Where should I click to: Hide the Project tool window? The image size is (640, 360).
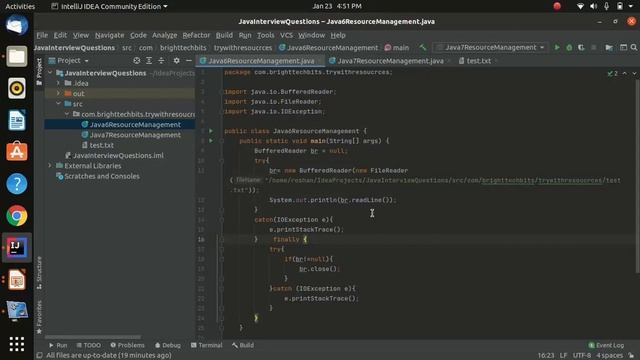[189, 61]
